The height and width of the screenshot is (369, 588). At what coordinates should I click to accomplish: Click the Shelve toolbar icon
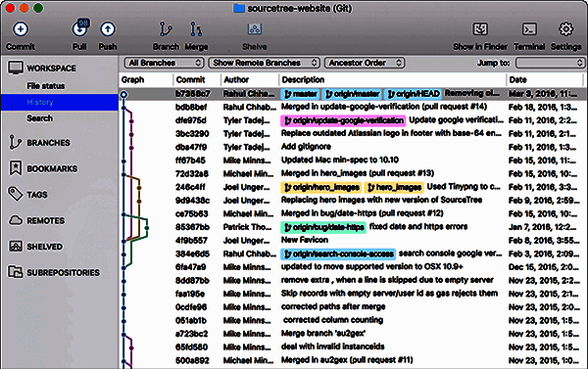255,29
